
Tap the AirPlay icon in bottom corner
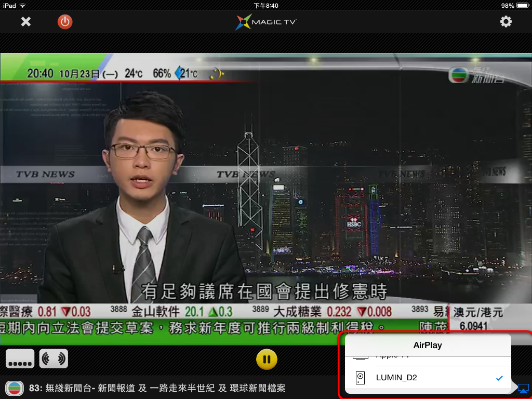tap(523, 388)
